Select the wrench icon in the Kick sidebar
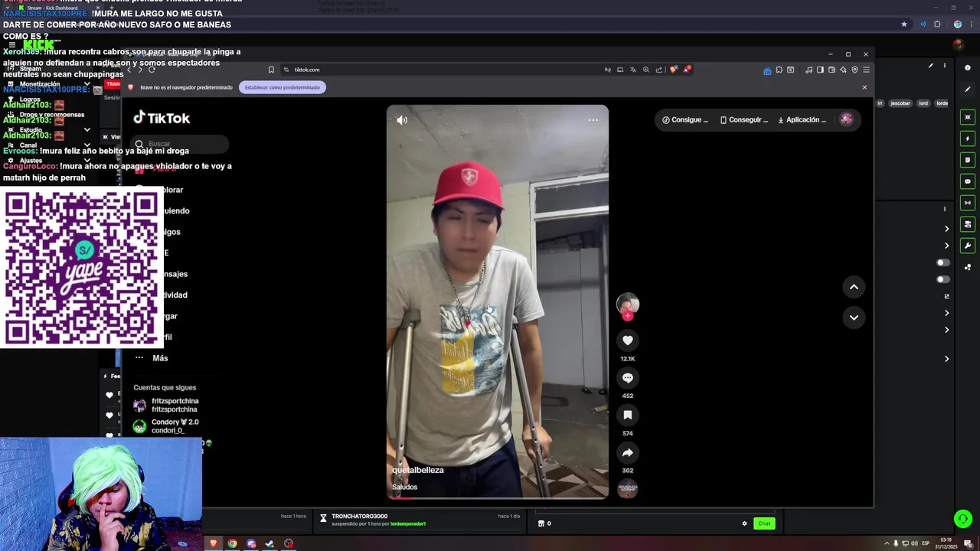This screenshot has height=551, width=980. coord(968,246)
